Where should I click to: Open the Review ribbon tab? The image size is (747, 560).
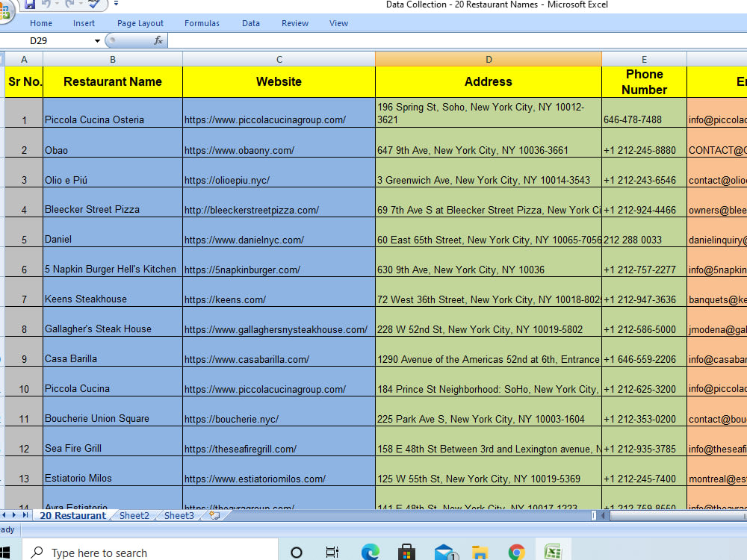295,23
